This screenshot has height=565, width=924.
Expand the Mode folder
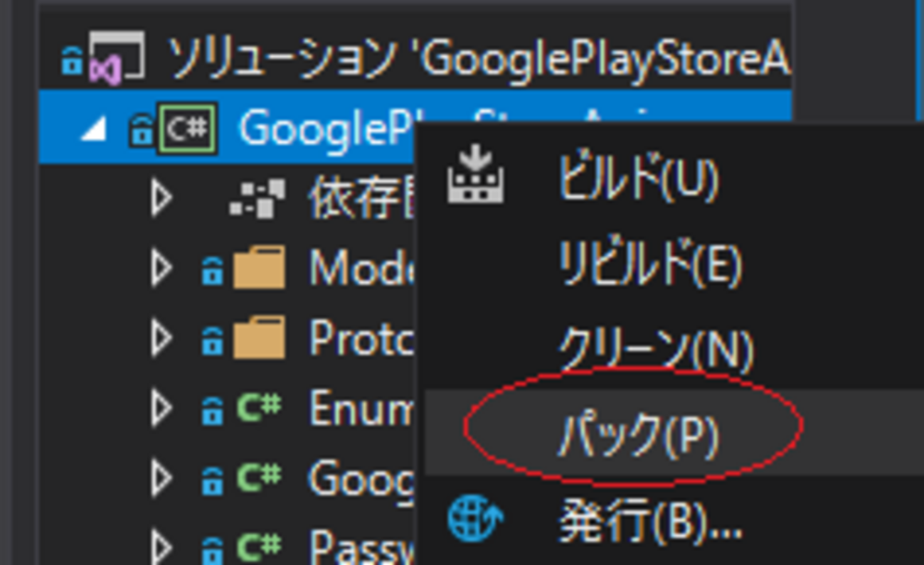click(x=162, y=268)
